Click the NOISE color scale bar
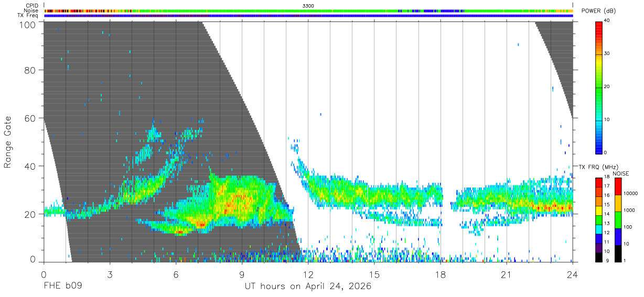Image resolution: width=644 pixels, height=297 pixels. click(618, 219)
